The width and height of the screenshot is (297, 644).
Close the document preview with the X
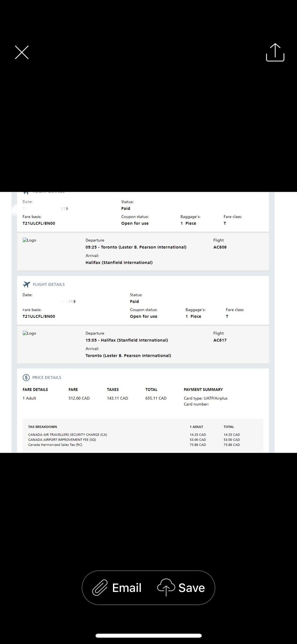[x=22, y=52]
